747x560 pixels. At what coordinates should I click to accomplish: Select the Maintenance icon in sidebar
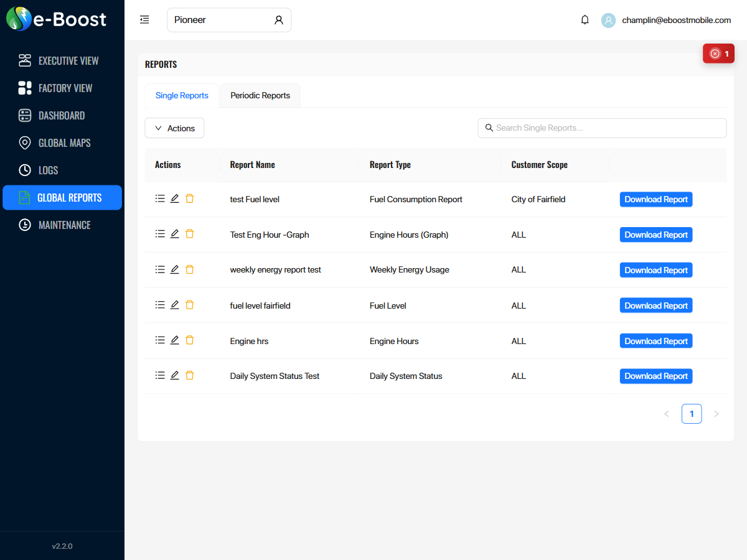[x=25, y=225]
